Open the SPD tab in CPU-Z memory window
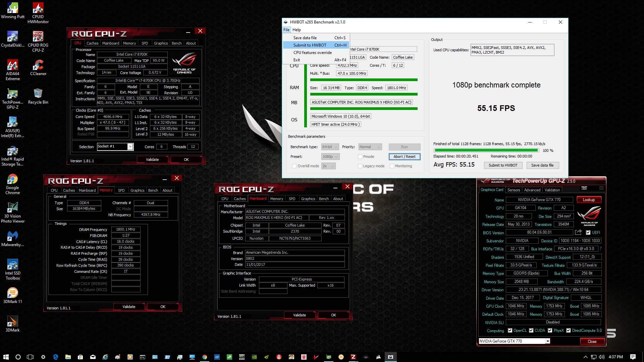This screenshot has height=362, width=644. click(121, 190)
